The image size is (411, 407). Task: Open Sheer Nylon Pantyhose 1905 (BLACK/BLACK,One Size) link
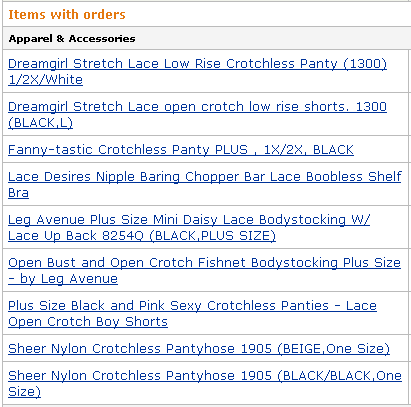point(205,383)
